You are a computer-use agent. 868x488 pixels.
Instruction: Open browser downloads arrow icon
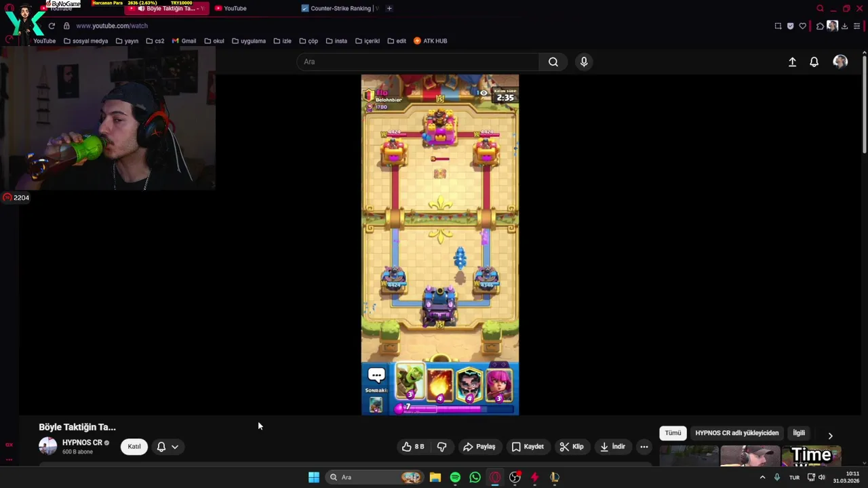[844, 26]
